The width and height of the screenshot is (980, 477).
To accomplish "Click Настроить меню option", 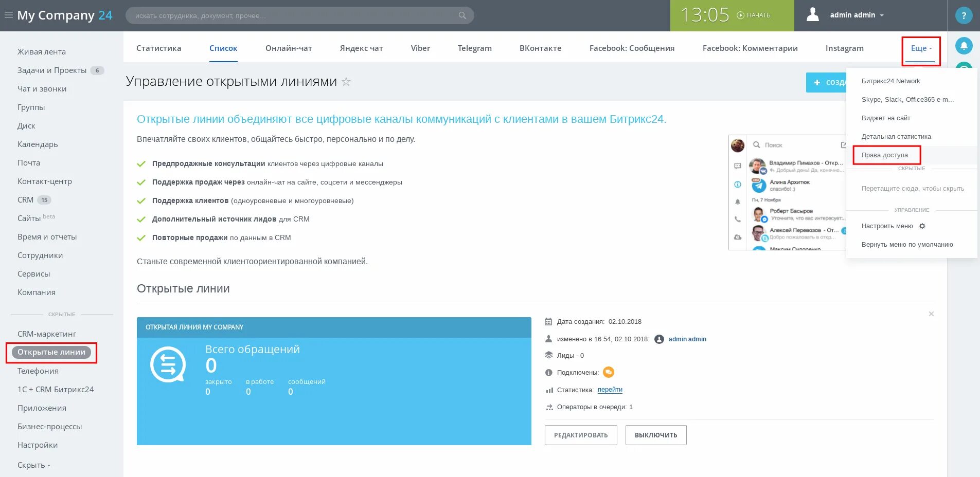I will [x=887, y=226].
